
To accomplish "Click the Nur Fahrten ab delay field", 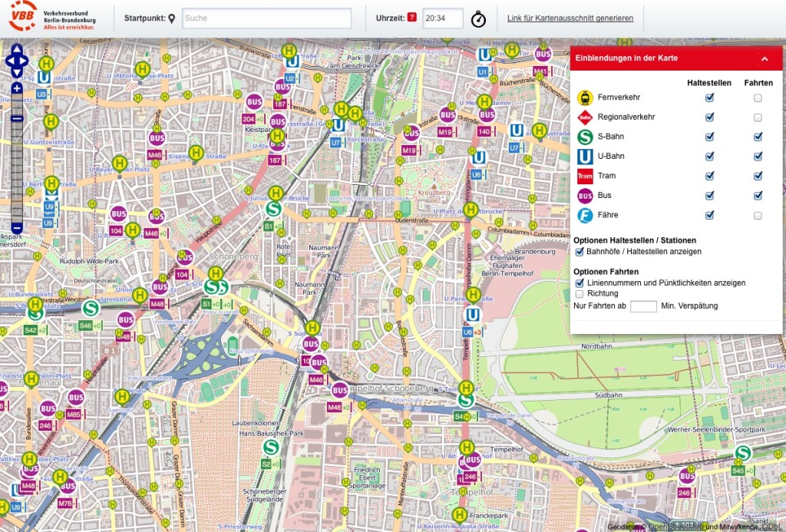I will coord(643,306).
